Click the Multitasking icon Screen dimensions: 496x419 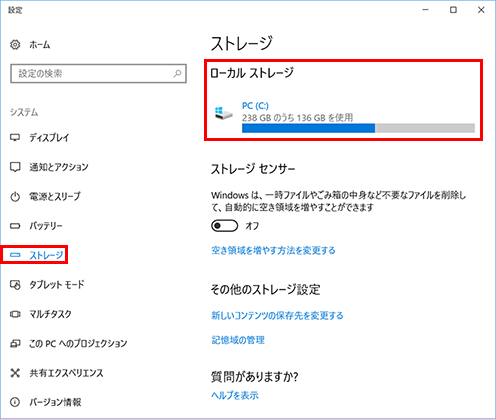[15, 314]
